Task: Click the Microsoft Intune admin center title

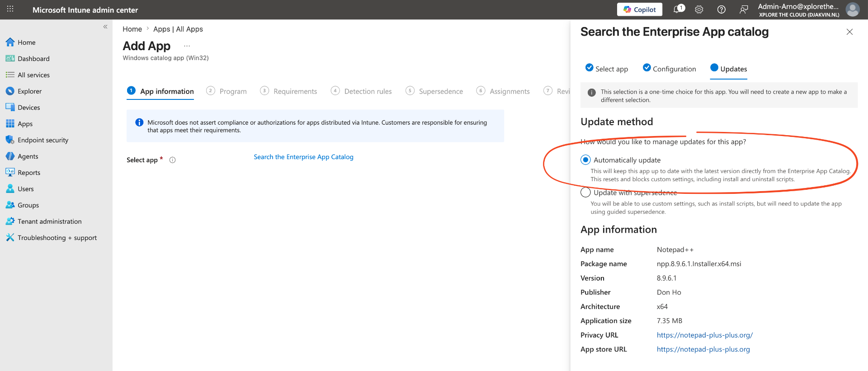Action: [x=85, y=10]
